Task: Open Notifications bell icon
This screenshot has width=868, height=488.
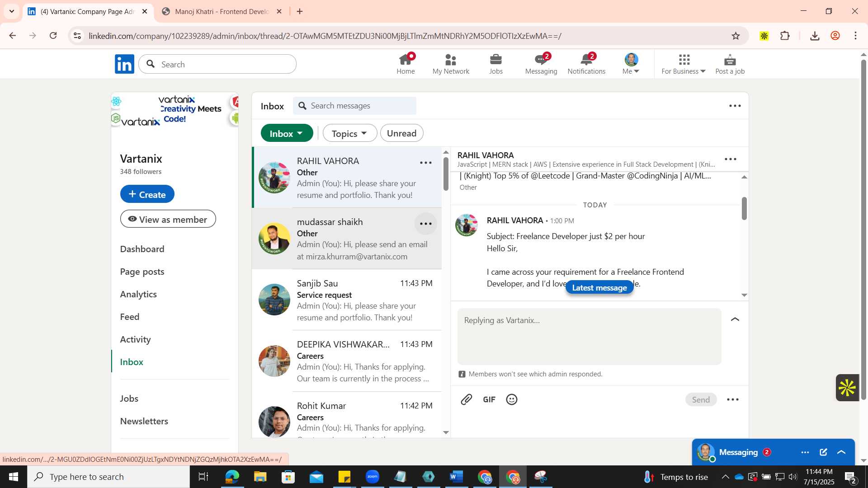Action: (x=586, y=64)
